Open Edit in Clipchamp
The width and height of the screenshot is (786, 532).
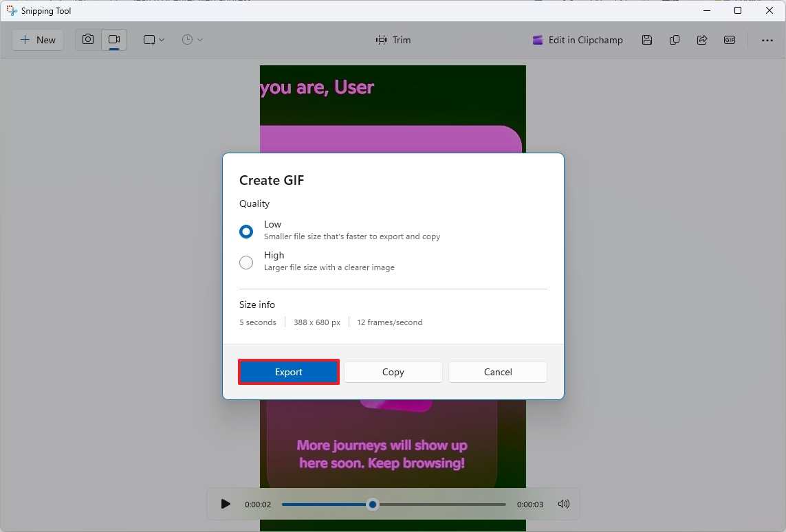click(x=577, y=39)
